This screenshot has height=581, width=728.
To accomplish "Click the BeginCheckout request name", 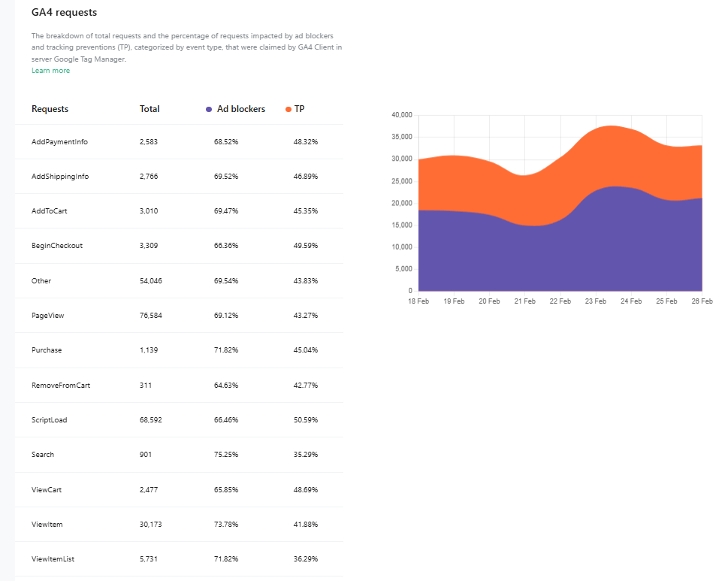I will (57, 246).
